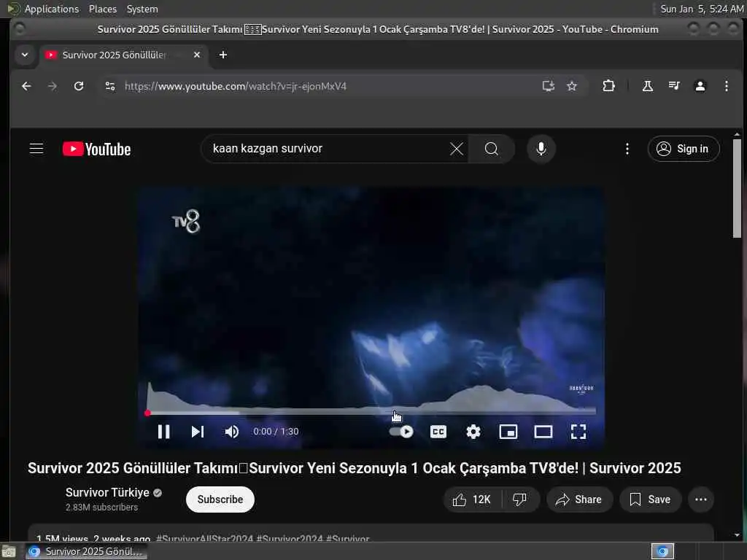
Task: Install the YouTube app from the address bar
Action: [x=549, y=86]
